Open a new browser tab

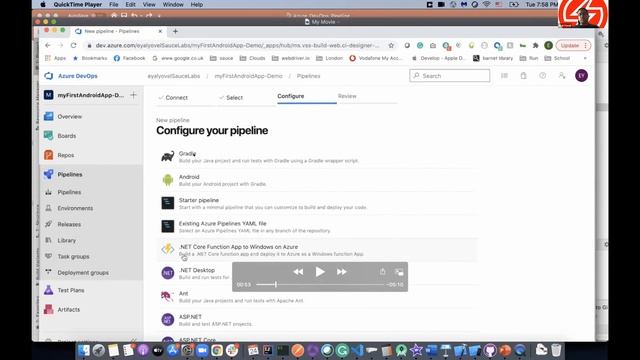[175, 31]
